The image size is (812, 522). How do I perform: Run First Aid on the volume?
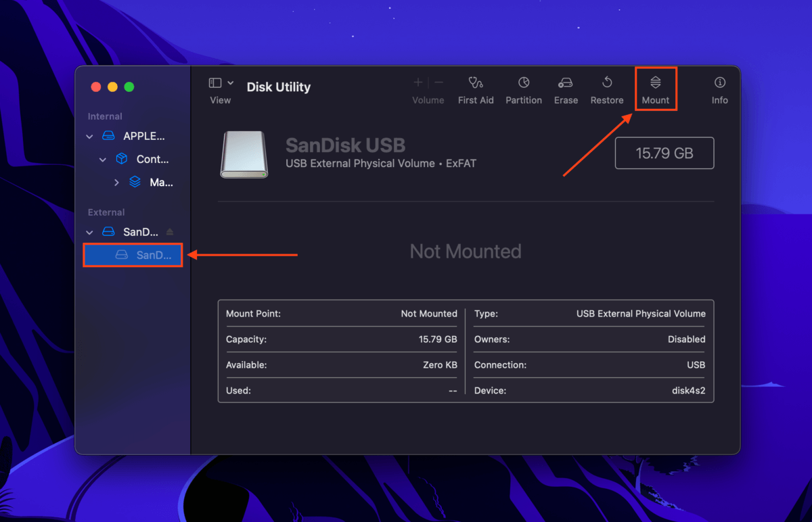coord(476,90)
